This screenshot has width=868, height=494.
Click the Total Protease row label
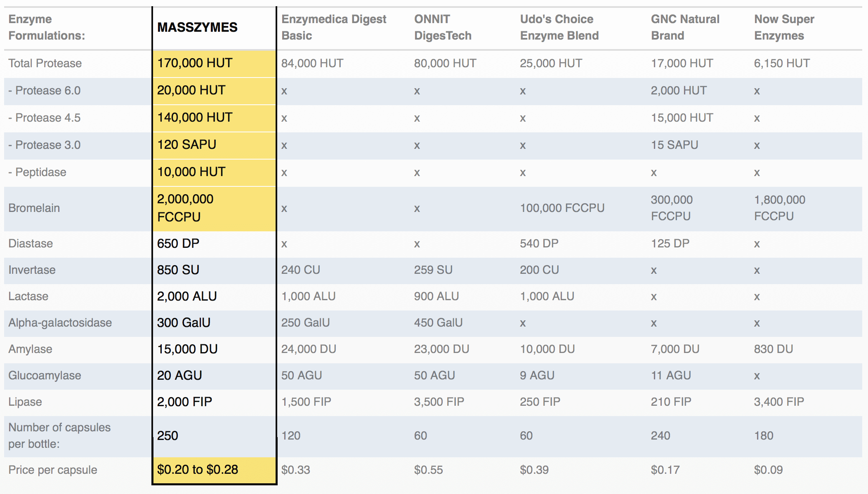(x=45, y=64)
